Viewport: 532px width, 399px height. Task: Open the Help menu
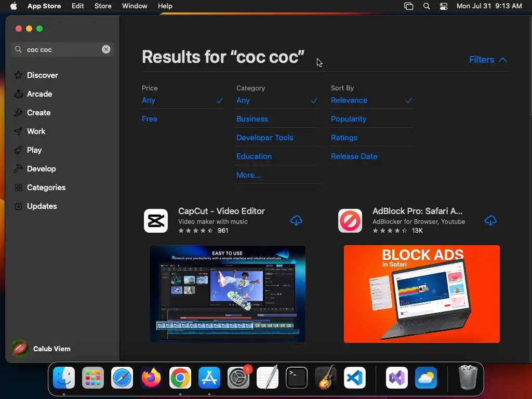165,6
